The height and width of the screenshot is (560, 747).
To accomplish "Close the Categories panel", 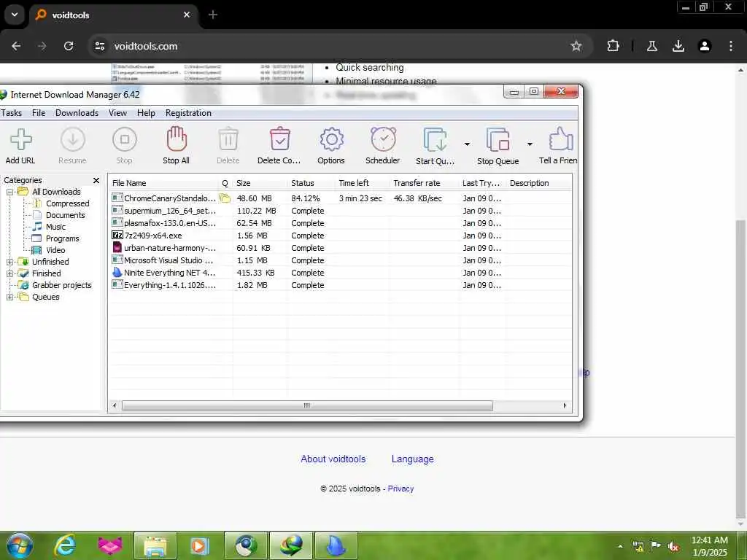I will [x=96, y=181].
